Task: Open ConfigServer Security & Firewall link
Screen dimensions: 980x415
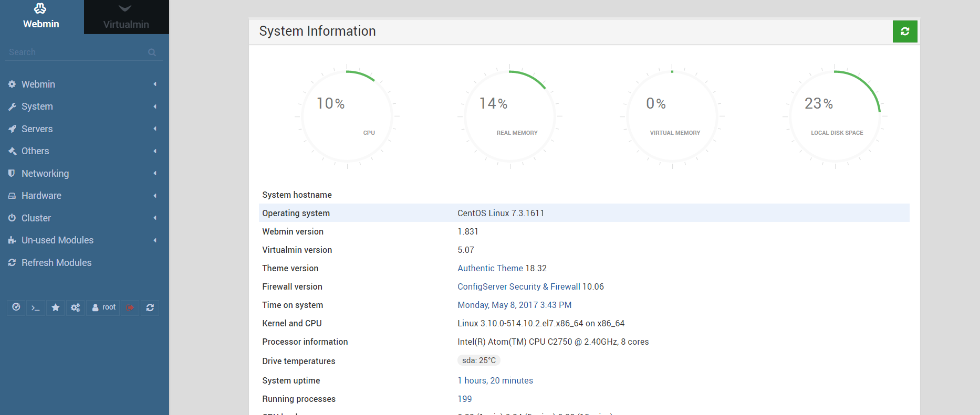Action: 518,286
